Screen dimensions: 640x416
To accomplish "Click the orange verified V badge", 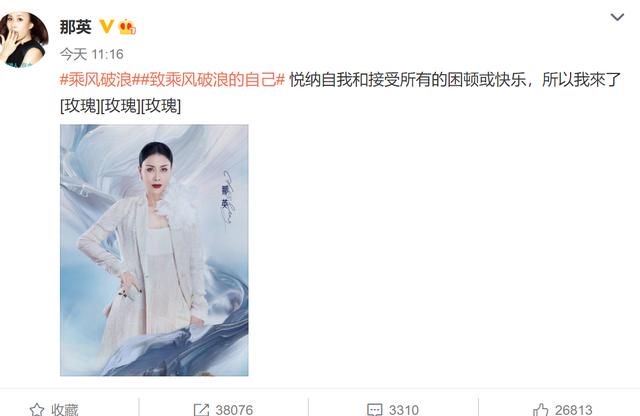I will 107,27.
